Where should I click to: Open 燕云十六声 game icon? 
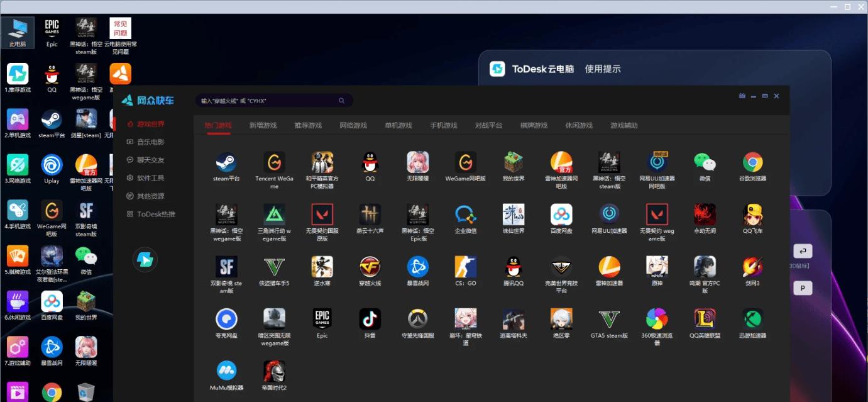click(370, 215)
